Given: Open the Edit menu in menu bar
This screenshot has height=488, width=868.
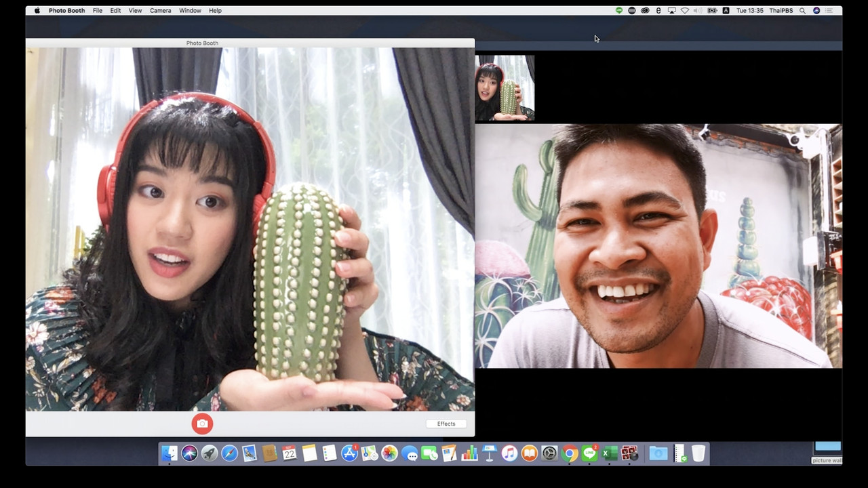Looking at the screenshot, I should click(x=115, y=11).
